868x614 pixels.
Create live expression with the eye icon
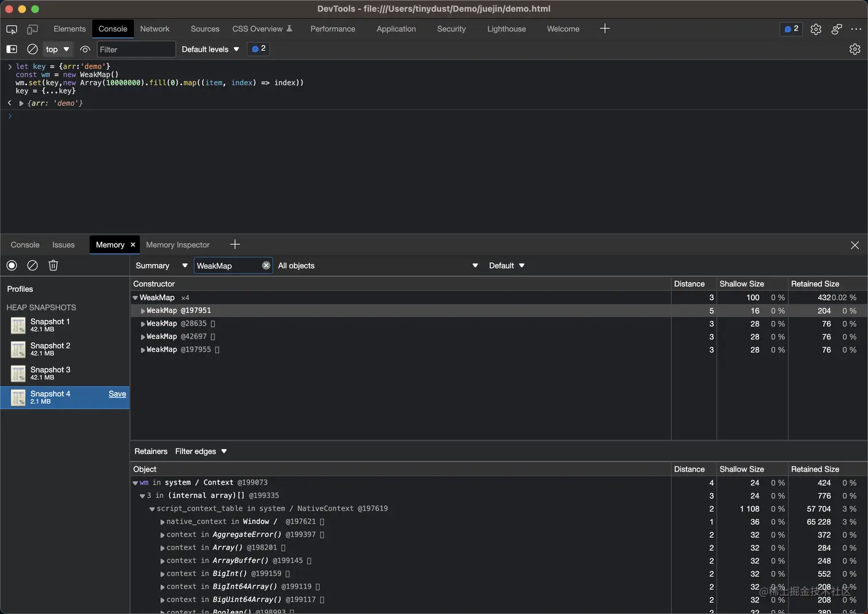pyautogui.click(x=85, y=49)
